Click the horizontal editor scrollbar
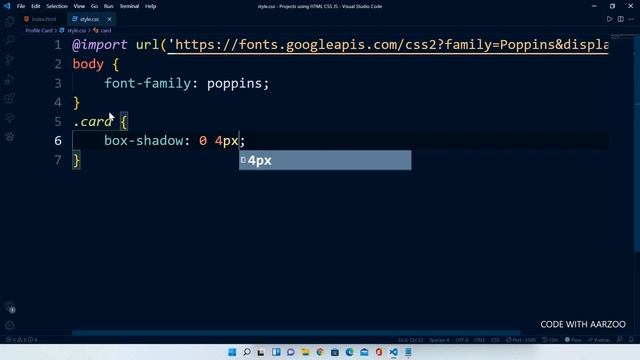This screenshot has height=360, width=640. pyautogui.click(x=296, y=333)
